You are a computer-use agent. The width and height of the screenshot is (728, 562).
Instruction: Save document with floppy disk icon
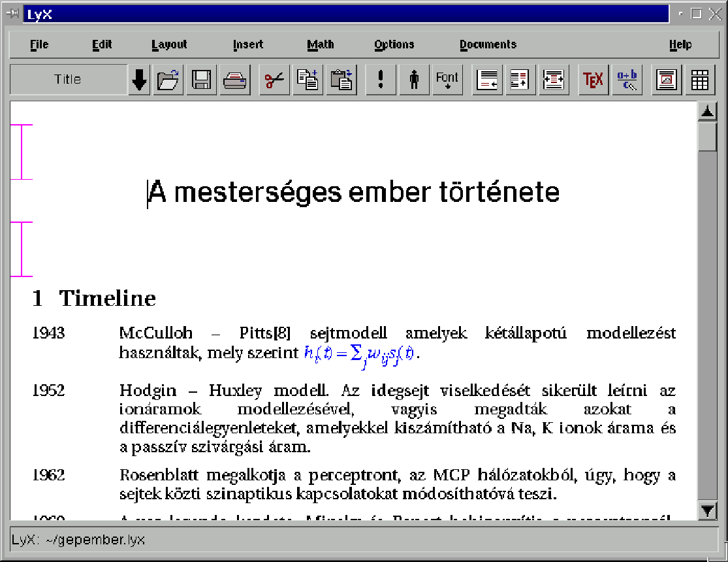coord(201,80)
